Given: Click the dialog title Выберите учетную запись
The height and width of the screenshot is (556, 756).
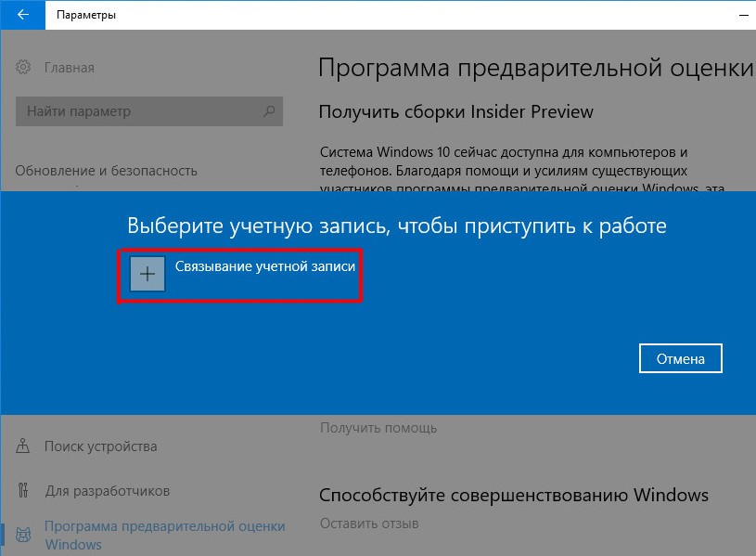Looking at the screenshot, I should [x=396, y=226].
